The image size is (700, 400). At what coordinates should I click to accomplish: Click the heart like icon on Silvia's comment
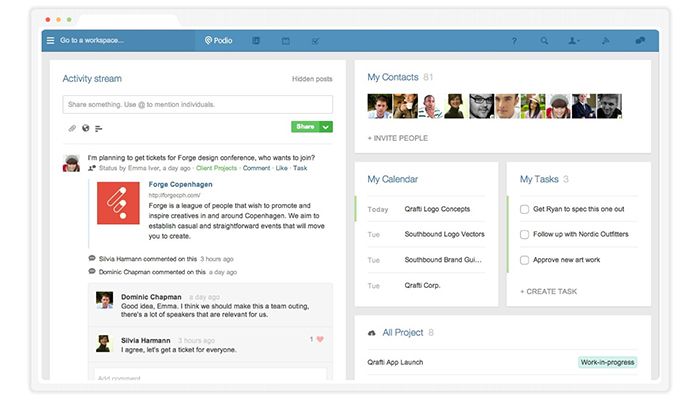(x=320, y=339)
